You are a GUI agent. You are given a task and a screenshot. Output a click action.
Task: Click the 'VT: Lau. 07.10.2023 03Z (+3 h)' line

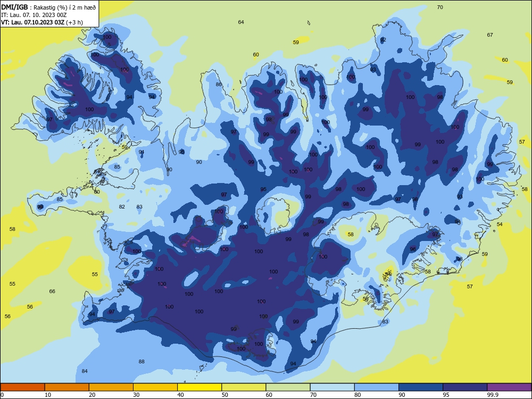click(x=41, y=22)
